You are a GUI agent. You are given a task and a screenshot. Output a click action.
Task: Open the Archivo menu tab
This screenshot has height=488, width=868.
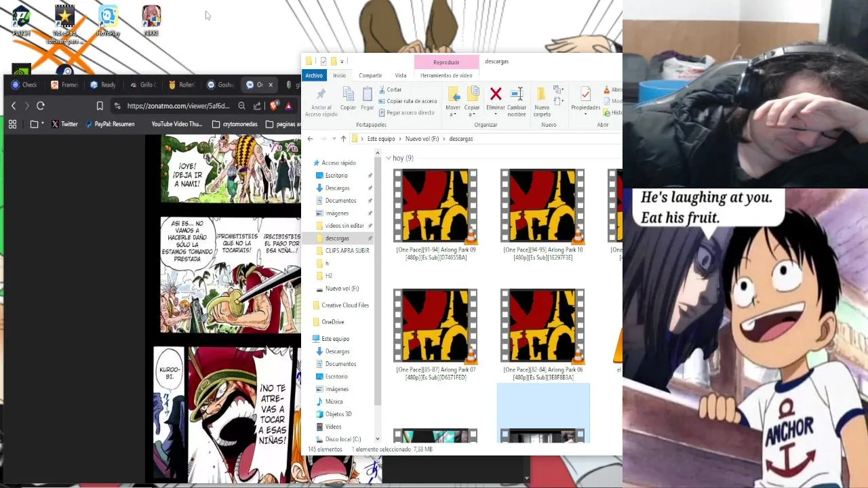tap(314, 75)
